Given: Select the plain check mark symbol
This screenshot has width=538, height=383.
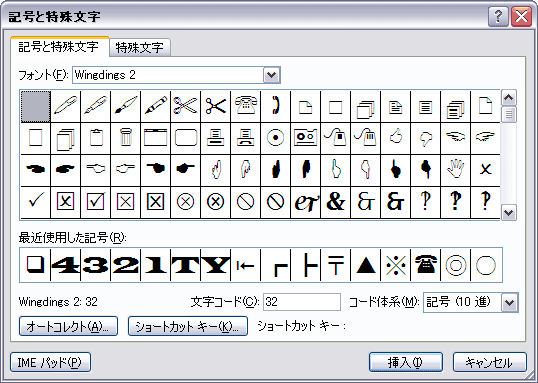Looking at the screenshot, I should [35, 202].
